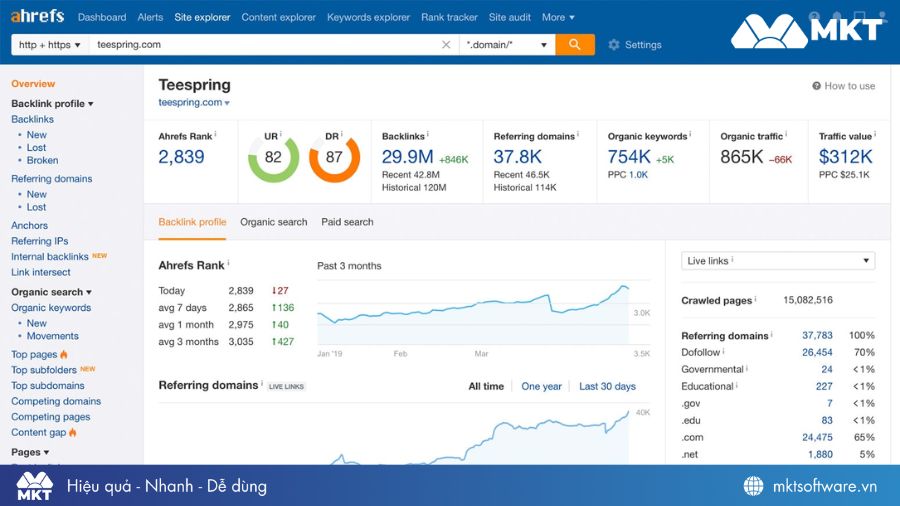Expand the teespring.com domain dropdown

(194, 102)
